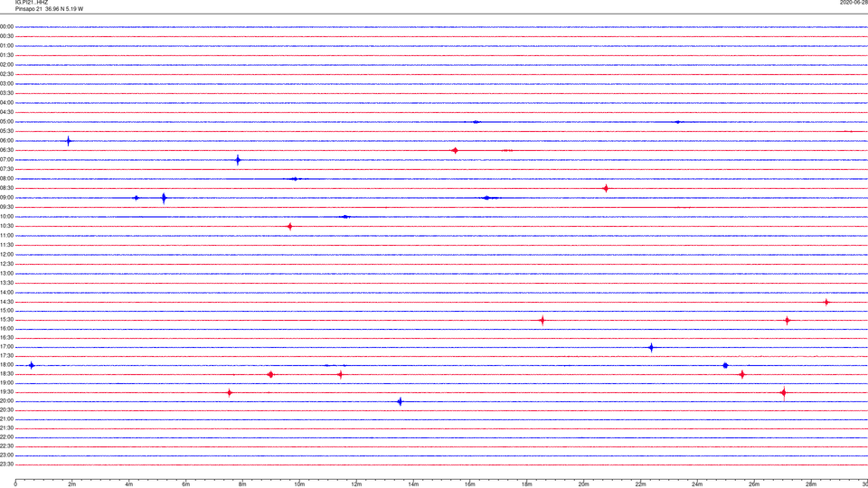Select the 00:00 trace time label
Screen dimensions: 868x488
point(6,26)
